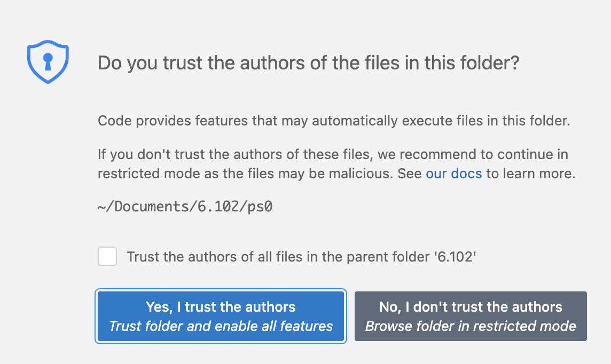Click the italic subtitle on the trust button
The height and width of the screenshot is (364, 611).
[x=221, y=326]
